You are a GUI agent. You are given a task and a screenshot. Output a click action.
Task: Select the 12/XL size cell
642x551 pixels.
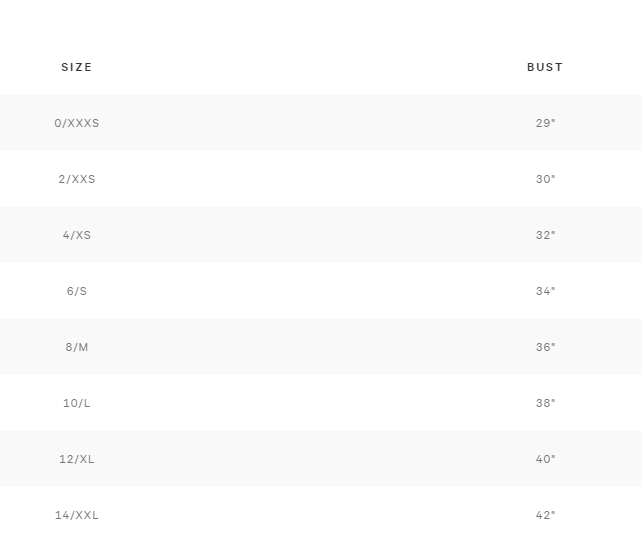pyautogui.click(x=77, y=459)
